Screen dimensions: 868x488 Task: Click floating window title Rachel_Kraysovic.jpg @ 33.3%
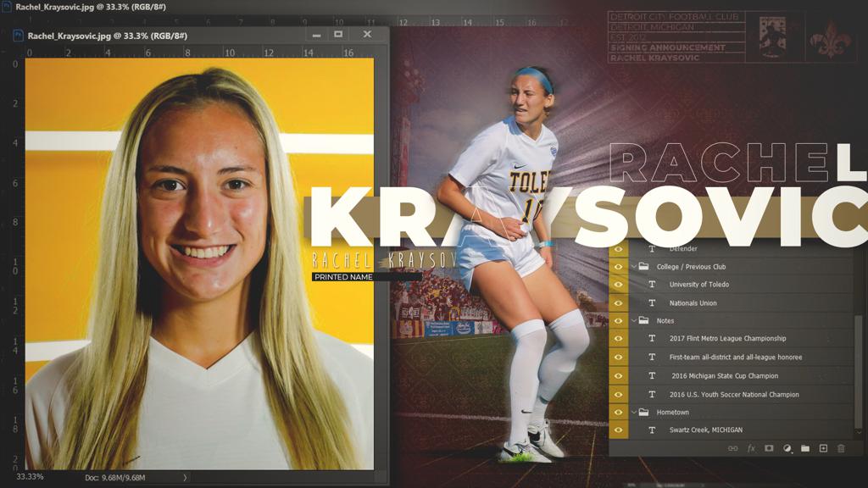point(108,36)
